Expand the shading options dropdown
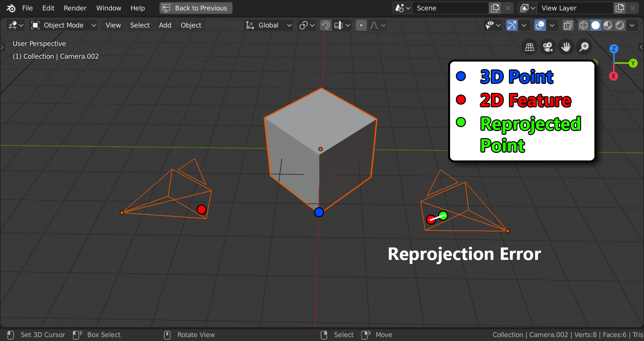This screenshot has height=341, width=644. (632, 25)
